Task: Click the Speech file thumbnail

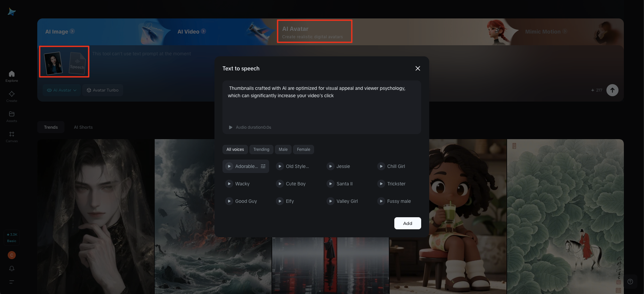Action: 77,63
